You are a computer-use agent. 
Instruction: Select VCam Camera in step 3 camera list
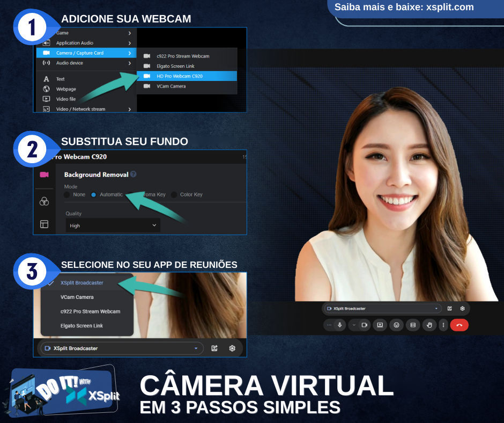click(x=87, y=297)
